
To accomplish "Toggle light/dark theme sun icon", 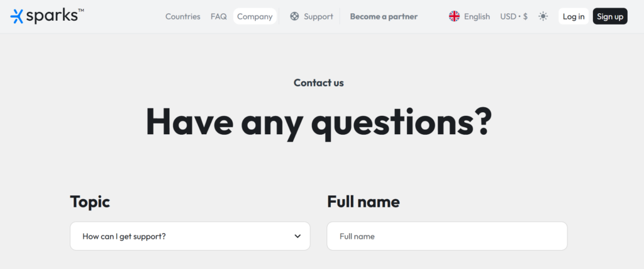I will pos(543,16).
